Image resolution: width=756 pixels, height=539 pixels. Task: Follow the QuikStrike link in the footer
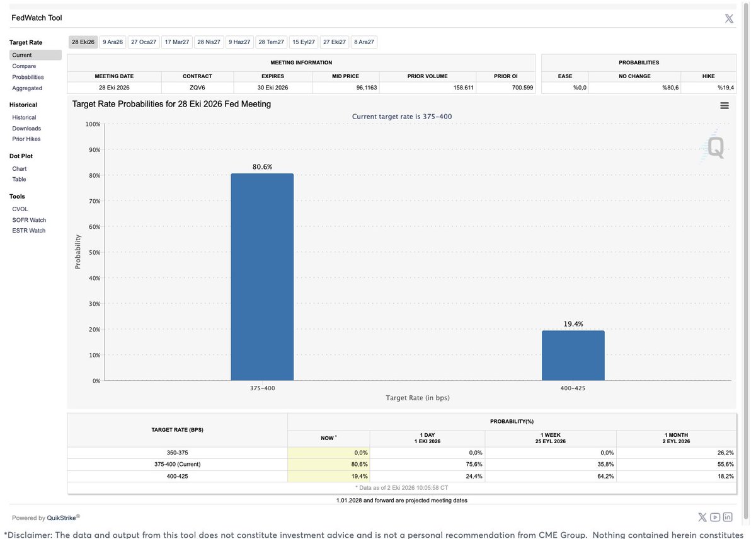click(62, 518)
